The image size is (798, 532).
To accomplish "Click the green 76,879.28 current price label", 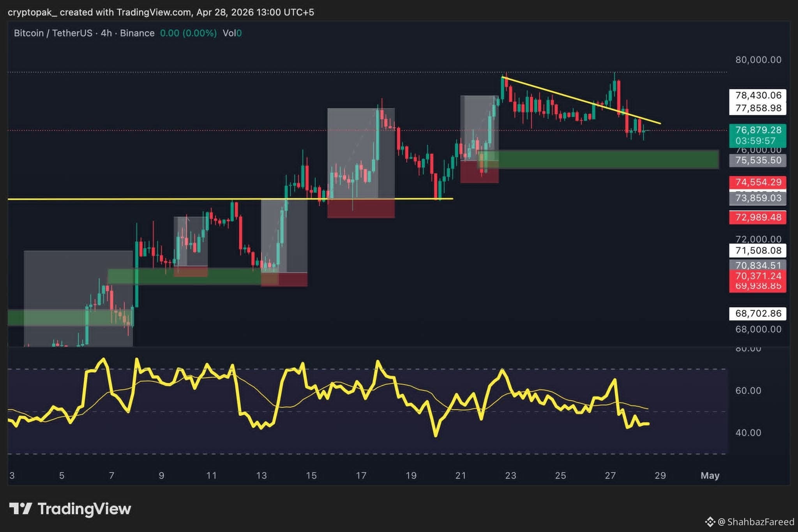I will point(758,130).
